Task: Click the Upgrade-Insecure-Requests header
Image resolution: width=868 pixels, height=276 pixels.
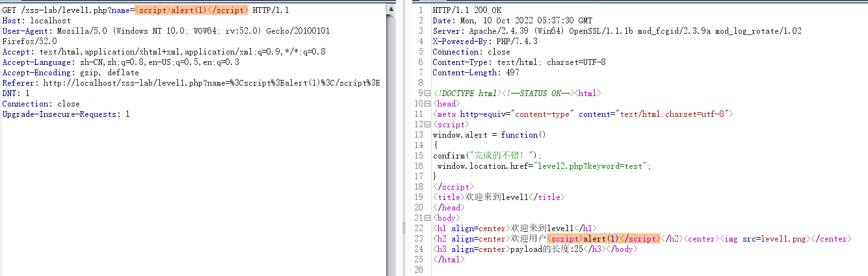Action: coord(66,114)
